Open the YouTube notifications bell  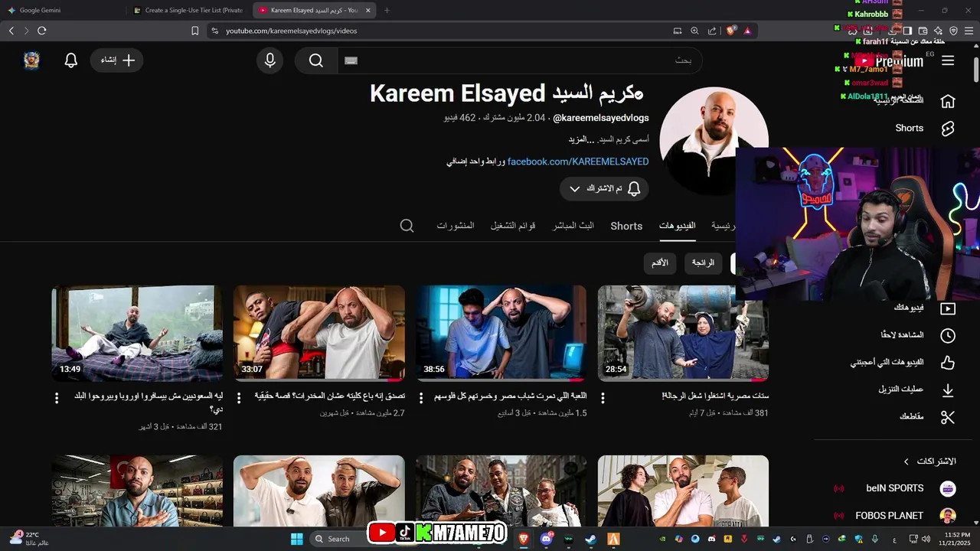71,60
